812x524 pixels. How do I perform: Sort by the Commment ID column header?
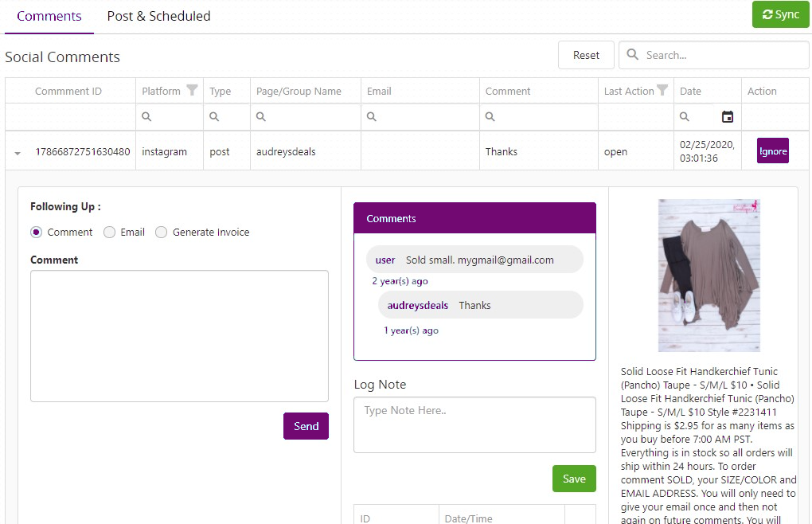[x=68, y=91]
